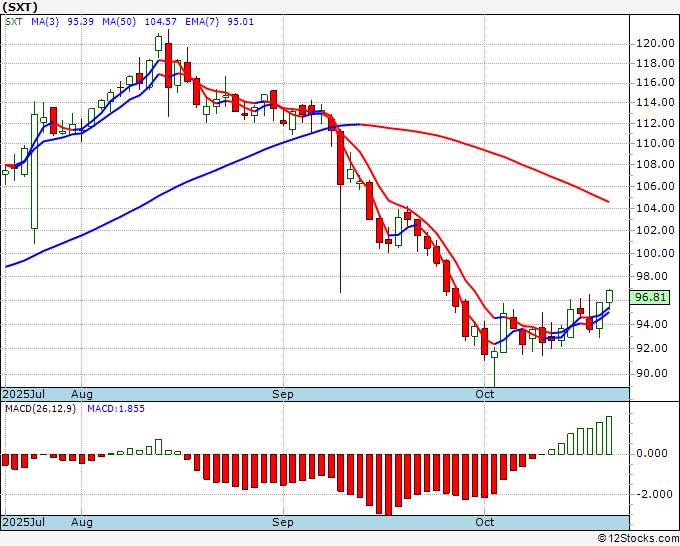680x546 pixels.
Task: Click the 106.00 price axis label
Action: coord(655,186)
